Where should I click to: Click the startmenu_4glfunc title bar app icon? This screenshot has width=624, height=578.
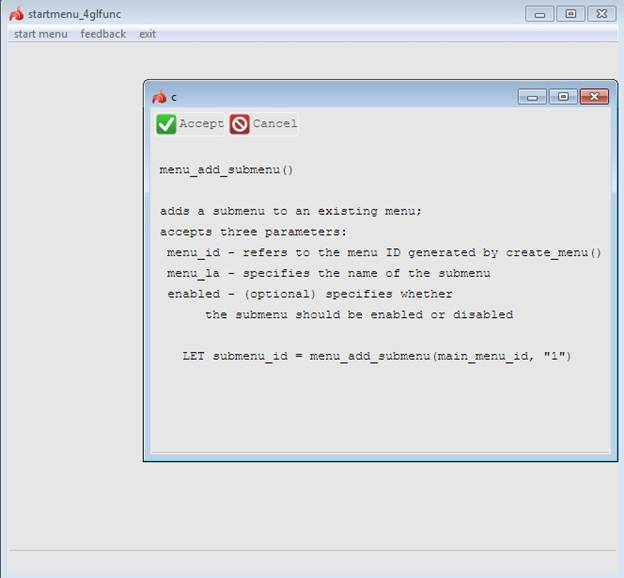16,14
